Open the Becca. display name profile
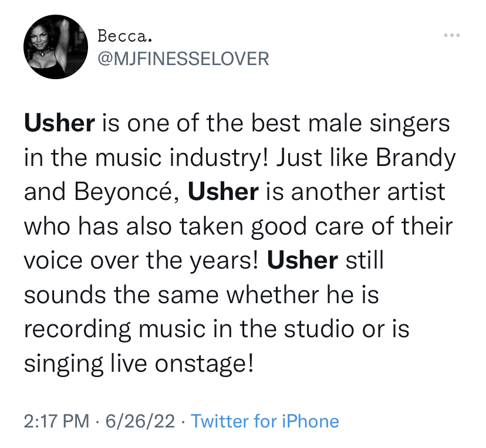 click(x=125, y=36)
